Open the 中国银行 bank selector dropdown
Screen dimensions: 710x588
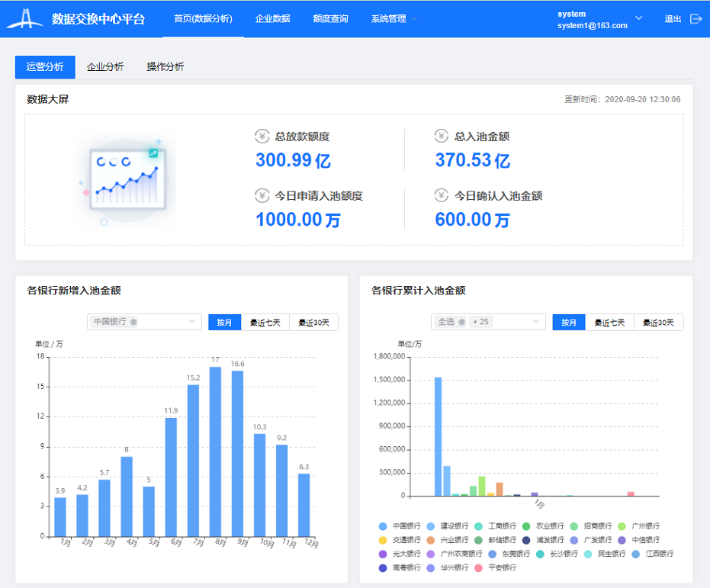click(191, 323)
